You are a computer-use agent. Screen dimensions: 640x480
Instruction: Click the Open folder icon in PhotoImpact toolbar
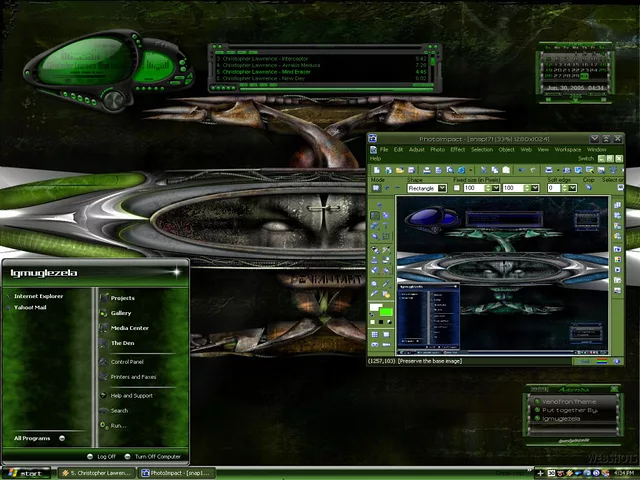point(400,170)
